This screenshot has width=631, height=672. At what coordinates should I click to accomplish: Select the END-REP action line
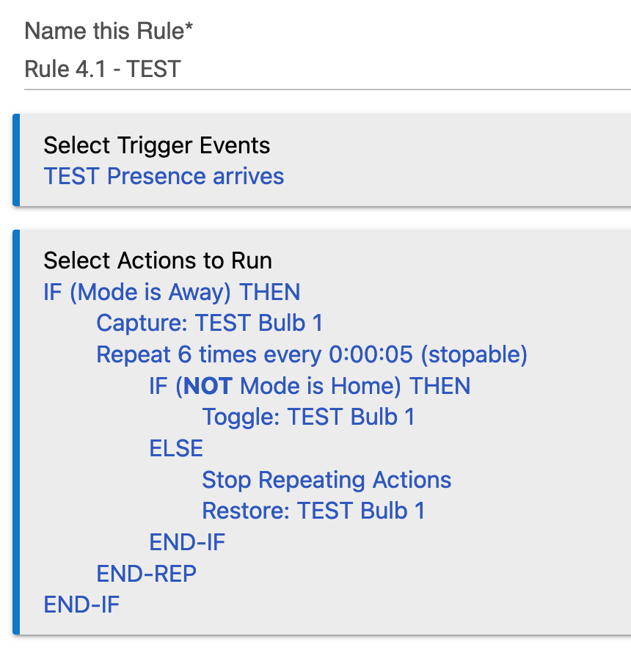click(146, 574)
